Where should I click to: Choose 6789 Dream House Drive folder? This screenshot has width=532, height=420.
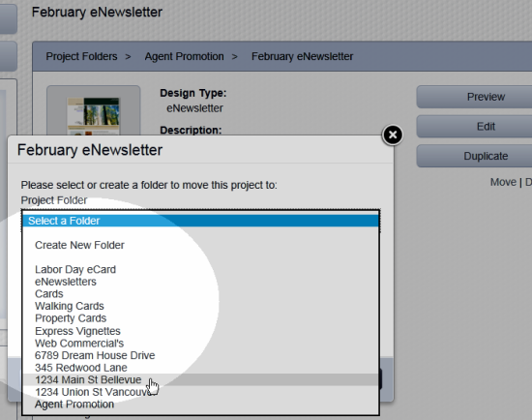click(x=200, y=355)
